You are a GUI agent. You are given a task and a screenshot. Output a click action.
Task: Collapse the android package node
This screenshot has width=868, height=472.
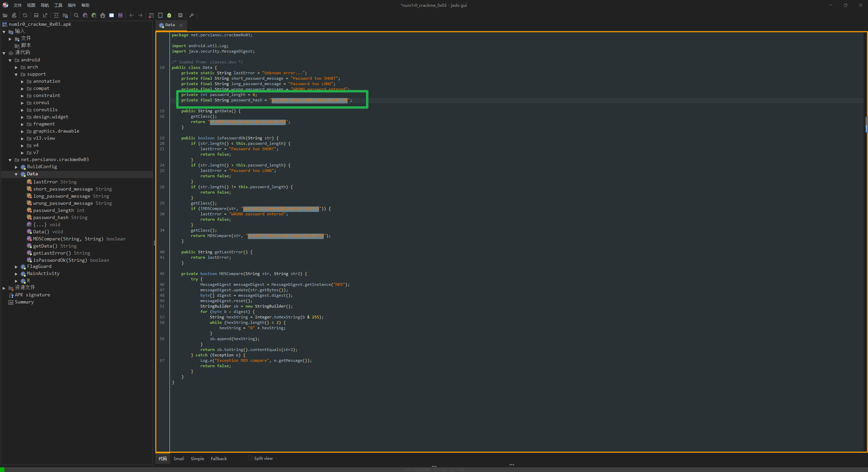tap(10, 60)
